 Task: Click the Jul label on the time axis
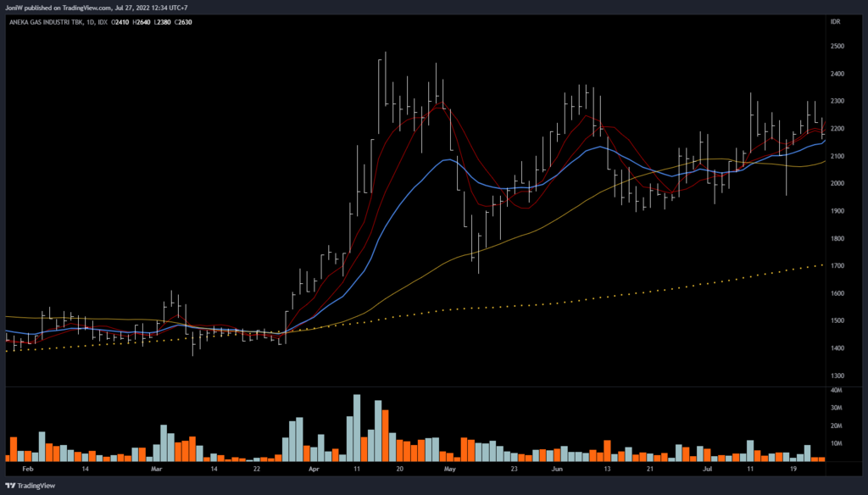pos(706,468)
